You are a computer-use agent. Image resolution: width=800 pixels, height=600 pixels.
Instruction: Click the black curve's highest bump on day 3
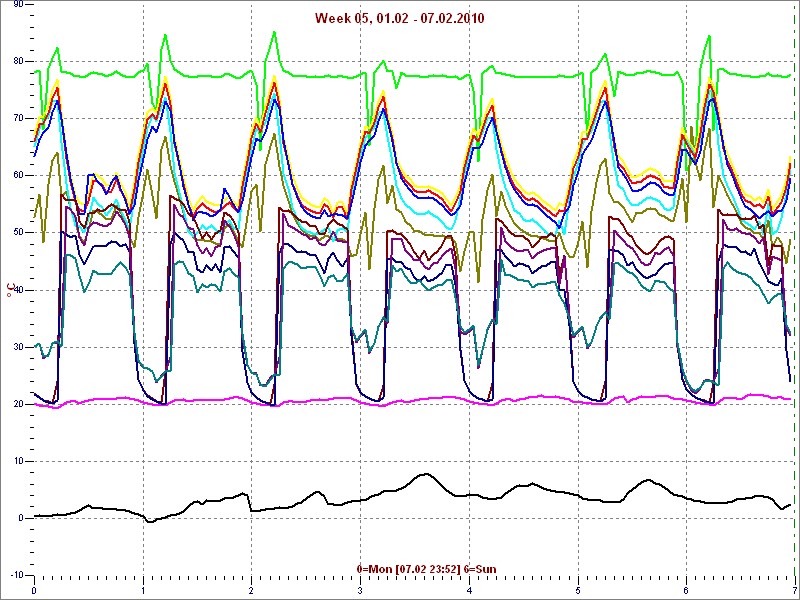pyautogui.click(x=425, y=474)
